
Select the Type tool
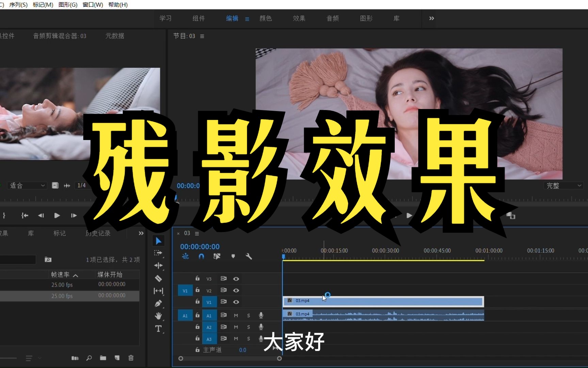click(159, 328)
